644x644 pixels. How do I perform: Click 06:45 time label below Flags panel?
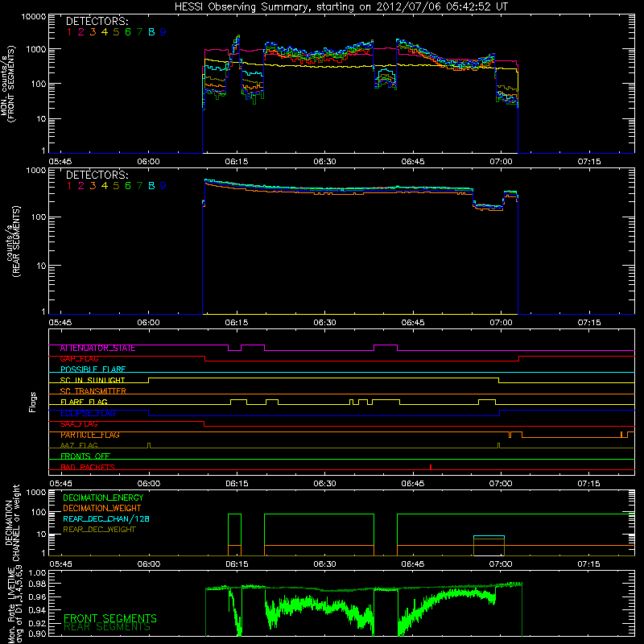pos(413,484)
